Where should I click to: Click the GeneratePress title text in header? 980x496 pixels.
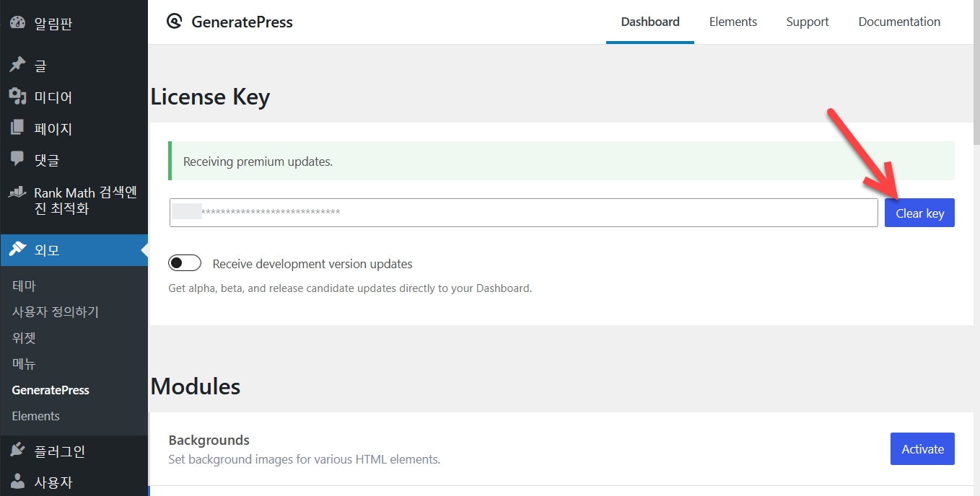tap(242, 22)
